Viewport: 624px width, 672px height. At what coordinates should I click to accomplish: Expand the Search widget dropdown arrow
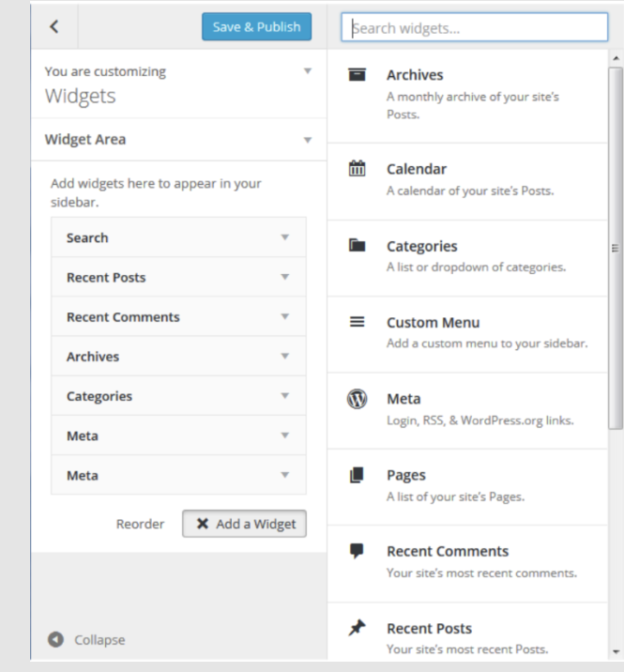coord(285,237)
